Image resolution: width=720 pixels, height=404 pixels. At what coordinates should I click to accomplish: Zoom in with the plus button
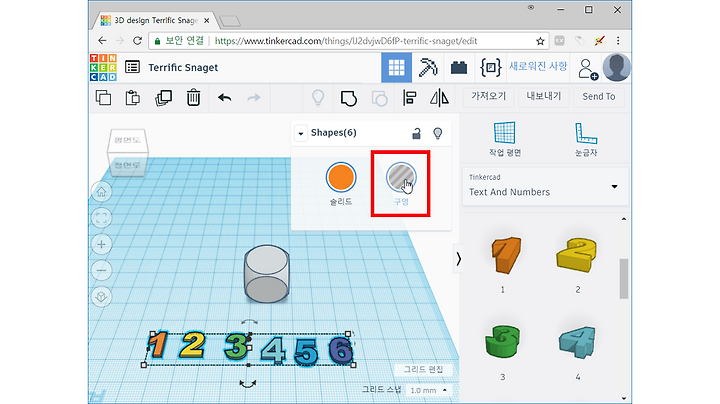101,244
